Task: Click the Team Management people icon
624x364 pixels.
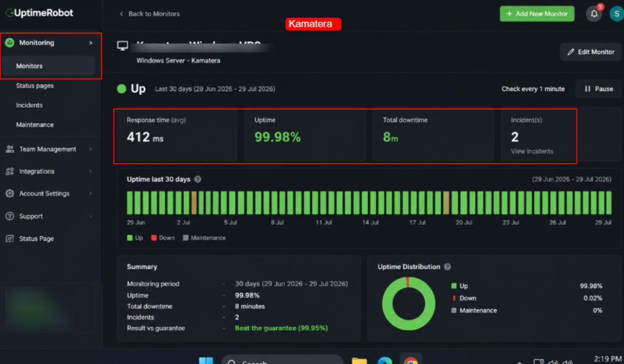Action: tap(10, 149)
